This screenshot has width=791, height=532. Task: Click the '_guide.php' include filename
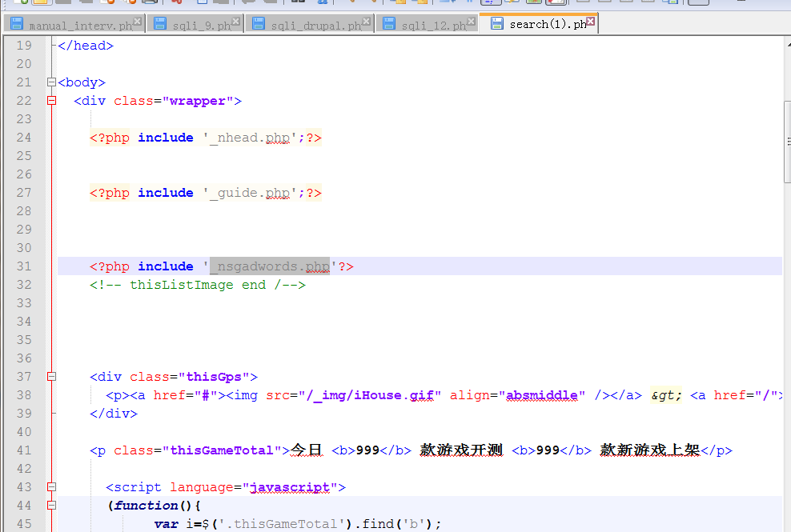(x=250, y=193)
